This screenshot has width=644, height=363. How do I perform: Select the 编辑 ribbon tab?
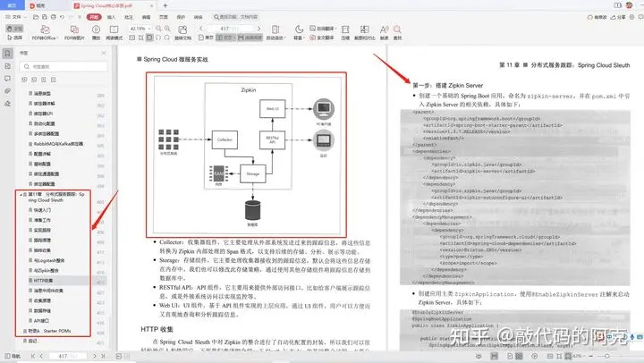coord(146,17)
